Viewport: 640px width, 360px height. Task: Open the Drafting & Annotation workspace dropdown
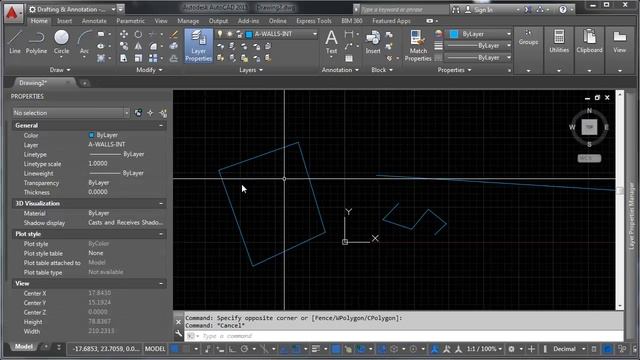pos(72,9)
